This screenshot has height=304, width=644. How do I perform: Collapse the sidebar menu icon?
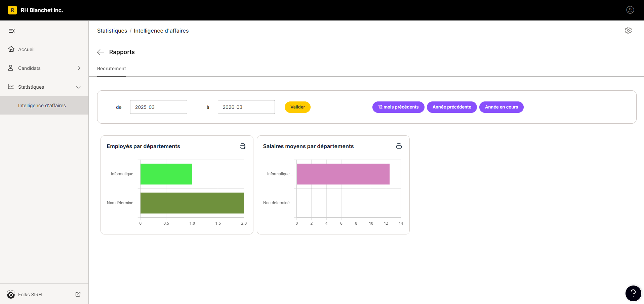click(12, 31)
